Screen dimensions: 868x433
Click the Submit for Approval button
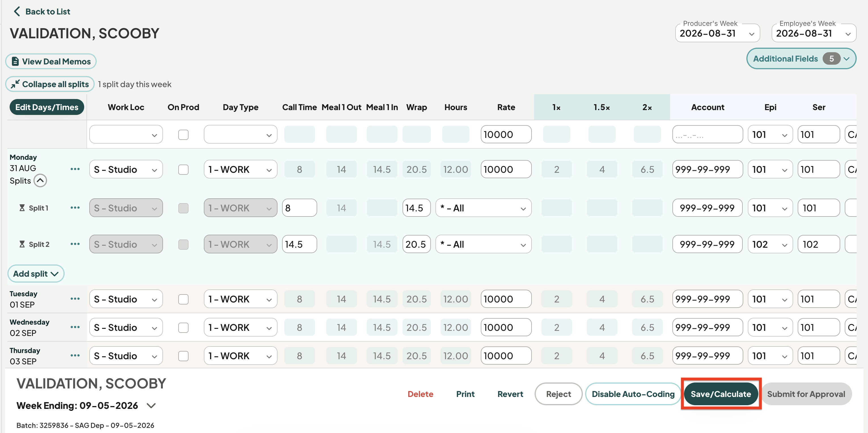pos(806,394)
